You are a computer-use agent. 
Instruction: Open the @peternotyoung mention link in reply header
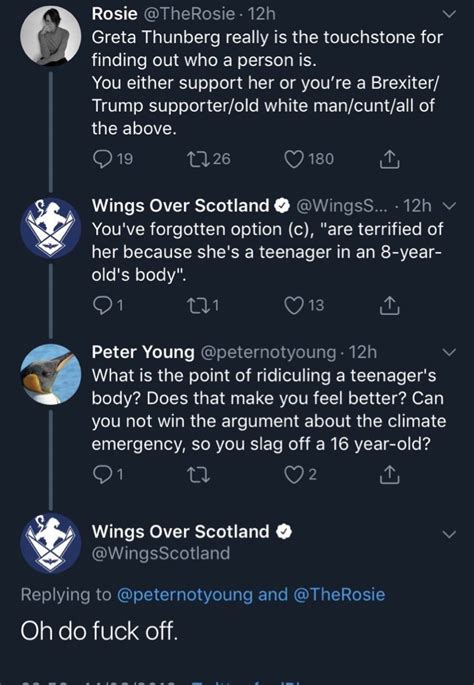pyautogui.click(x=184, y=595)
